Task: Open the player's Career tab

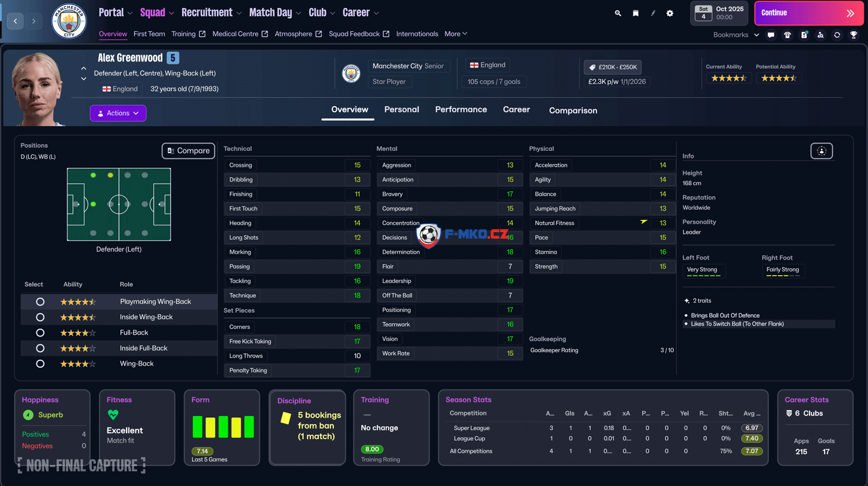Action: click(517, 109)
